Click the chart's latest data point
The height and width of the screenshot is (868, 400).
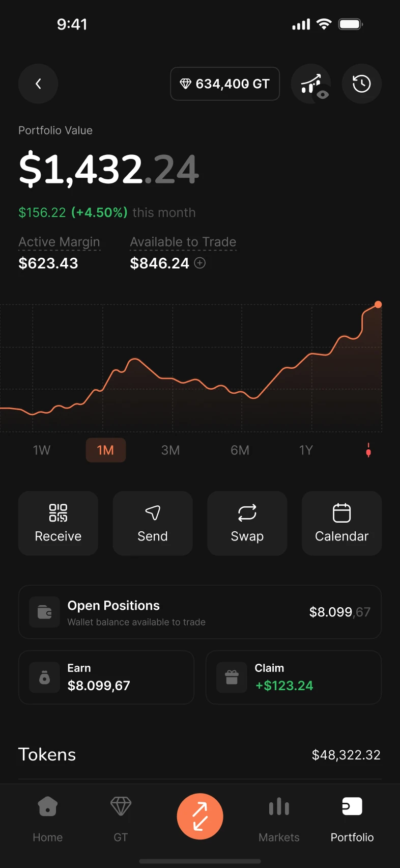click(x=378, y=305)
